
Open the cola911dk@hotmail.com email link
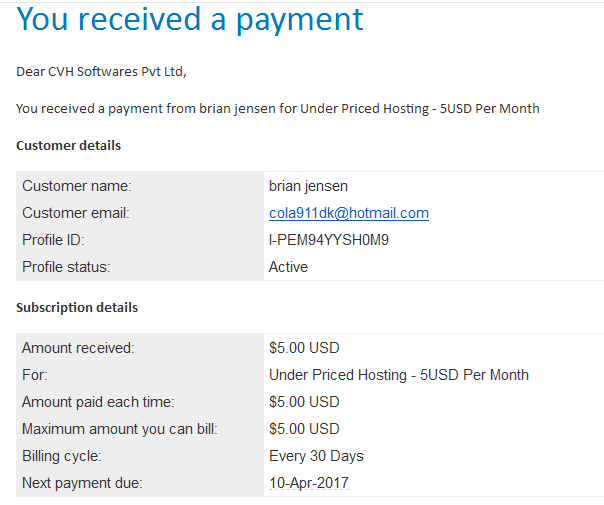(x=349, y=213)
